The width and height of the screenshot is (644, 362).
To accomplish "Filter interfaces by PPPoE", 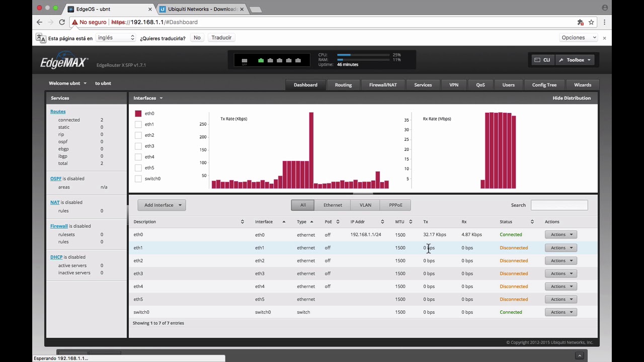I will (x=395, y=205).
